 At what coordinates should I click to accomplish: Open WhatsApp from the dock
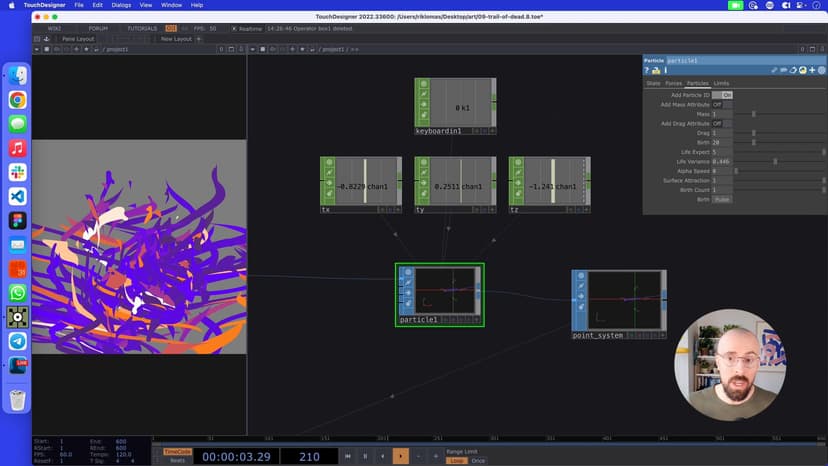[17, 293]
